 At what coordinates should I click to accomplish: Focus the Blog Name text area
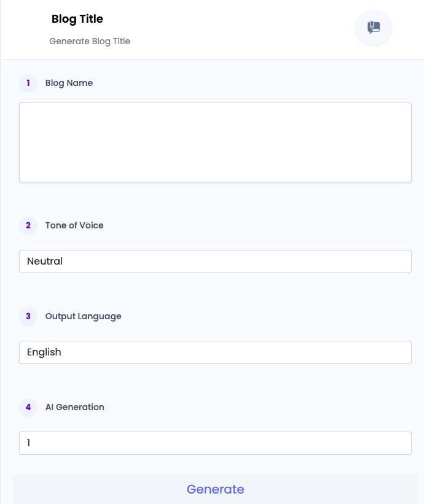pos(215,142)
